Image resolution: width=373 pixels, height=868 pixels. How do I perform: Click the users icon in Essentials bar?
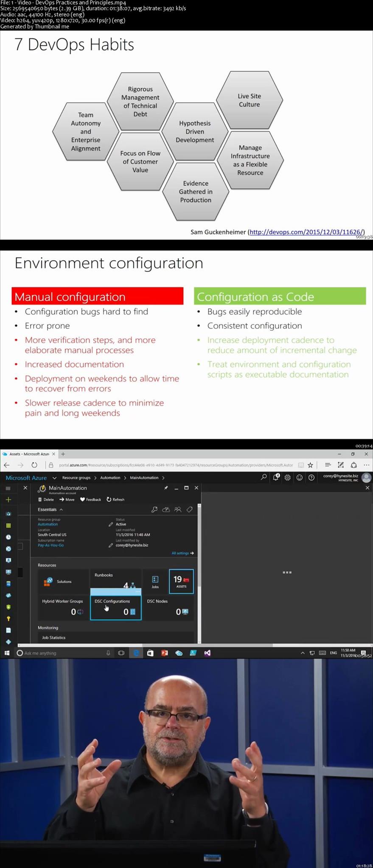pos(178,509)
